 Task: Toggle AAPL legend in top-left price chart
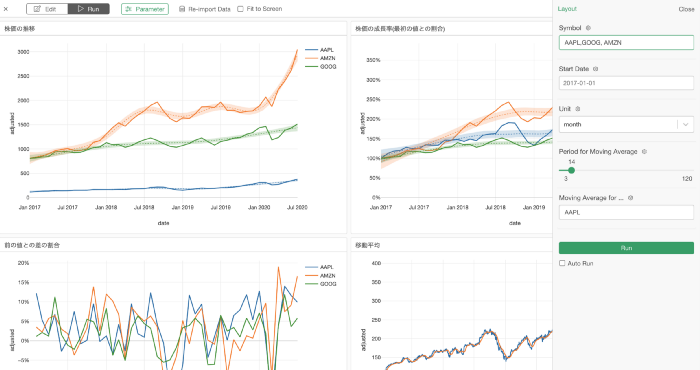[x=320, y=50]
